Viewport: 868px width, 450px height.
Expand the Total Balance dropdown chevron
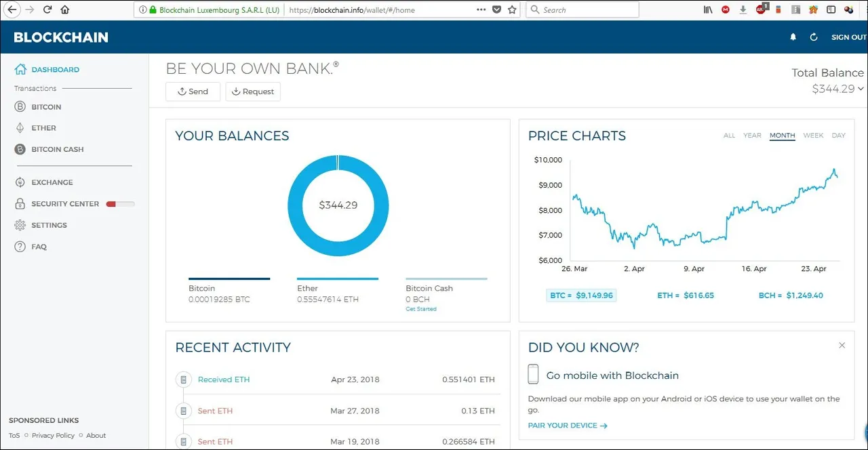tap(861, 89)
